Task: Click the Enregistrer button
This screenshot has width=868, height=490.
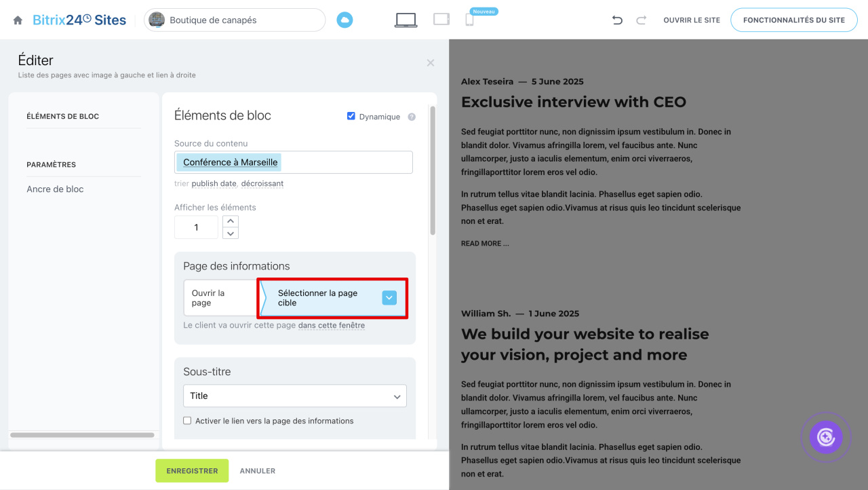Action: (x=192, y=471)
